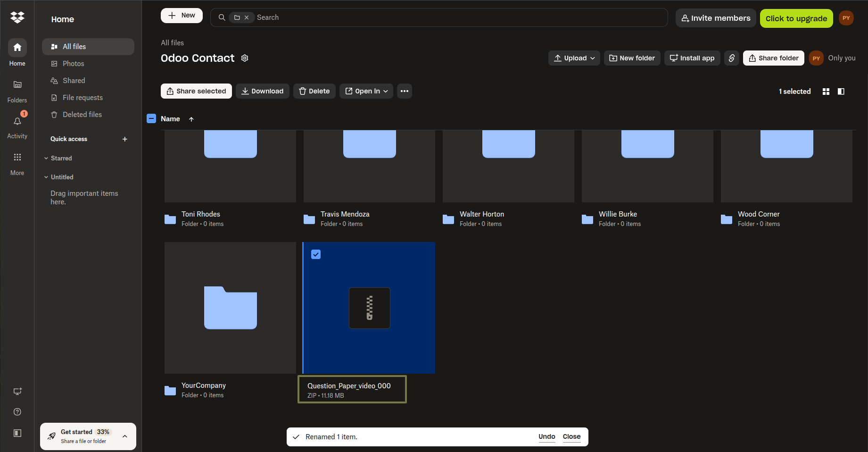Open the New button menu
Screen dimensions: 868x452
click(x=182, y=16)
